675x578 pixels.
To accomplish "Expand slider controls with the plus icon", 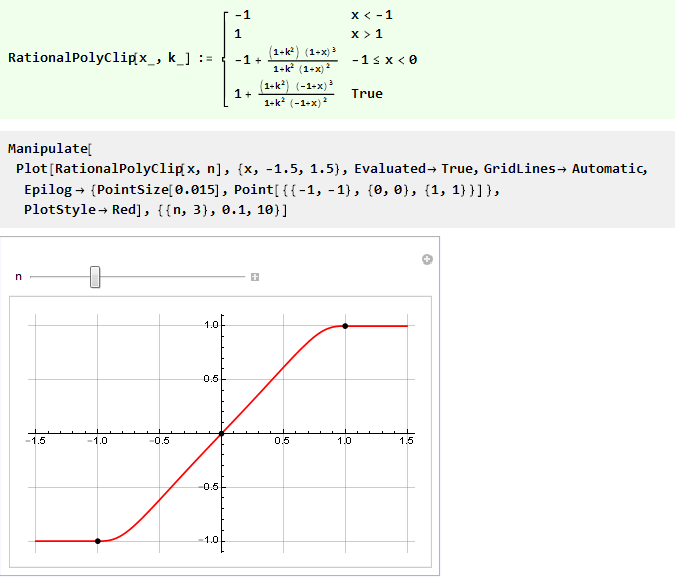I will 255,277.
